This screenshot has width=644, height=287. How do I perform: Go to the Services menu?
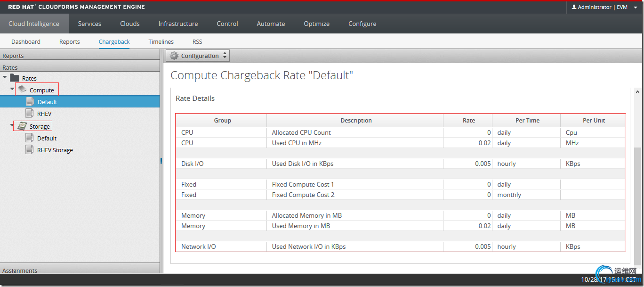coord(89,24)
